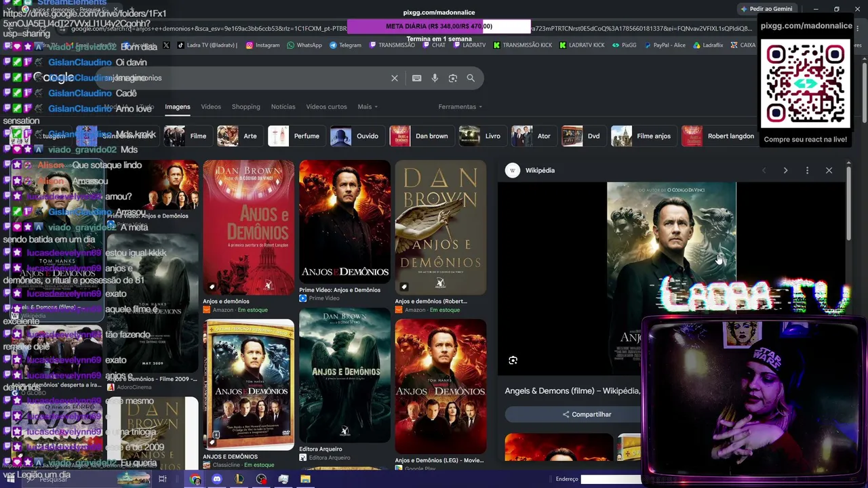Launch League of Legends from taskbar
Image resolution: width=868 pixels, height=488 pixels.
tap(239, 479)
